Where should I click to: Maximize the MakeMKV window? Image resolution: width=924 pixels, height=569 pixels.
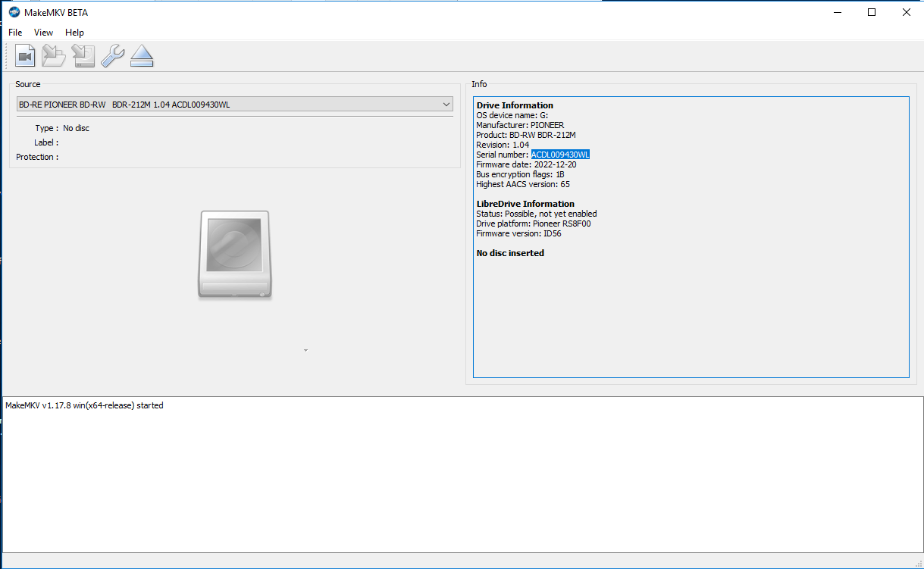point(872,12)
